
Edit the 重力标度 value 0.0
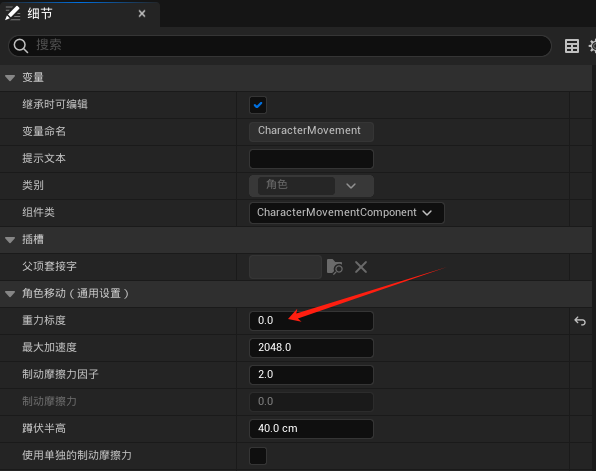tap(311, 321)
